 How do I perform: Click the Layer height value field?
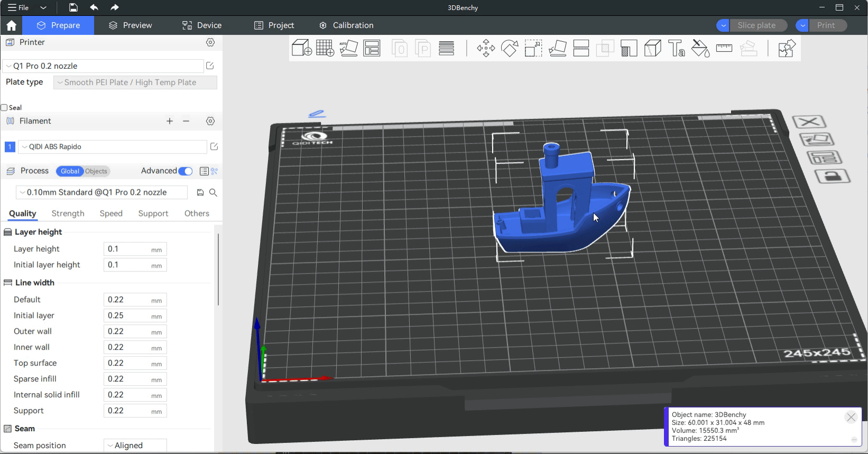(128, 249)
